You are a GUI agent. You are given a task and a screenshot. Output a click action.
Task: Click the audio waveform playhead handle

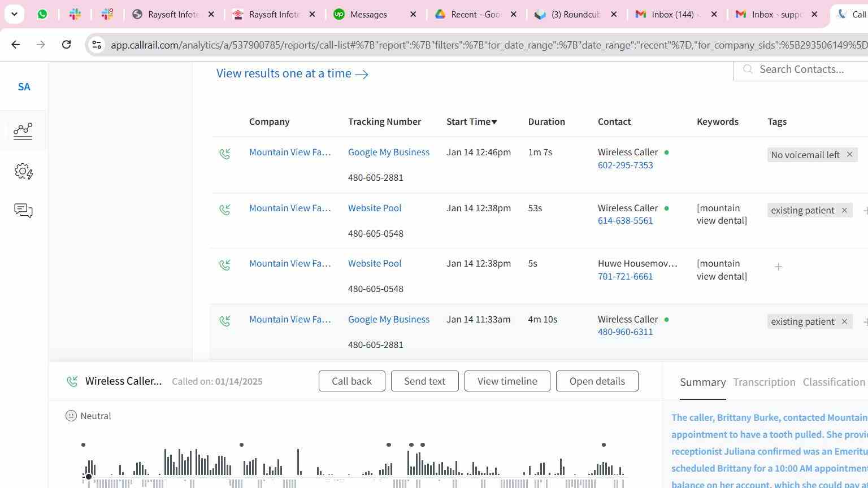tap(88, 477)
